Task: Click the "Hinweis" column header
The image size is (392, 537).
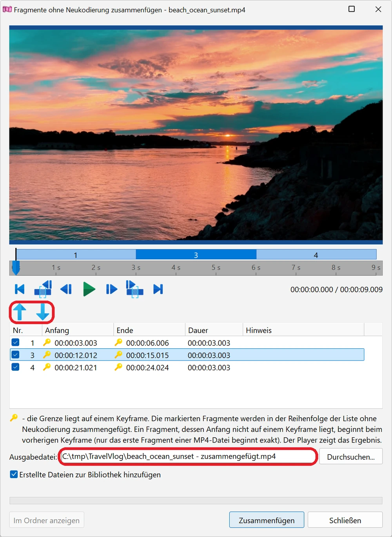Action: click(x=303, y=330)
